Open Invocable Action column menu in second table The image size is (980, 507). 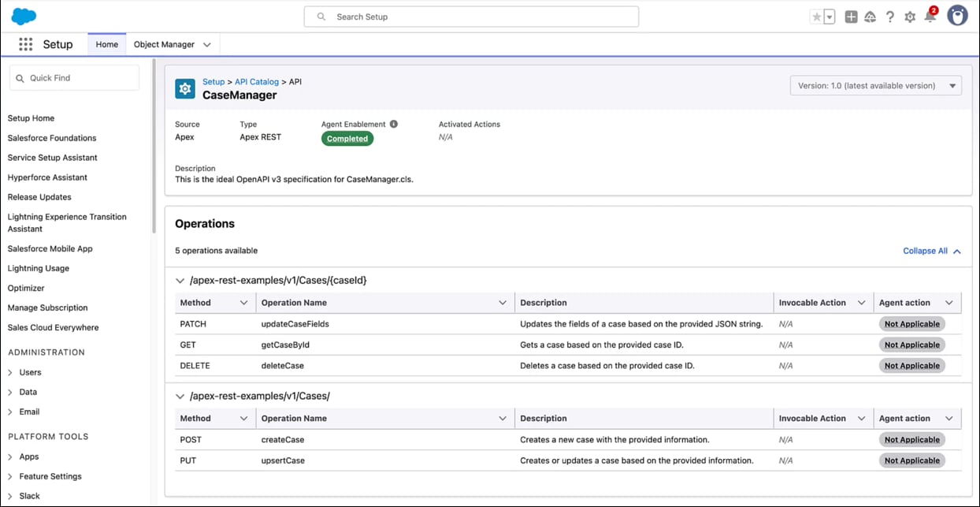861,419
